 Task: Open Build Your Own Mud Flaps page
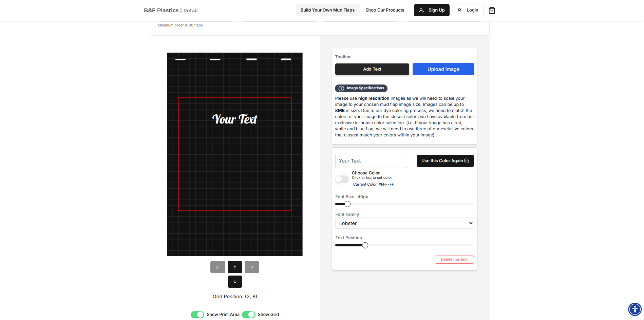point(327,10)
